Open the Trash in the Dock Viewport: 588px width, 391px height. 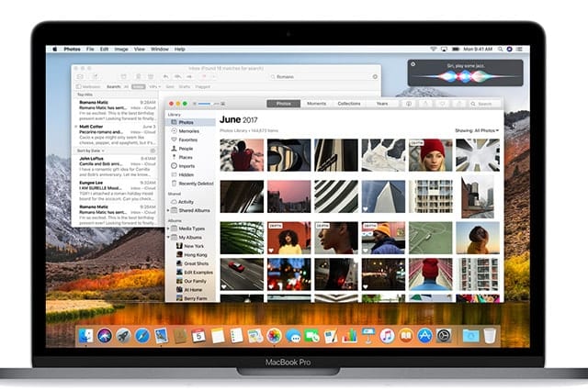(x=490, y=336)
